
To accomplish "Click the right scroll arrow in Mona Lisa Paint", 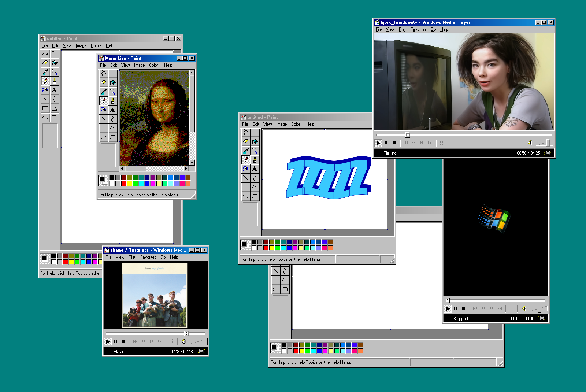I will (186, 169).
